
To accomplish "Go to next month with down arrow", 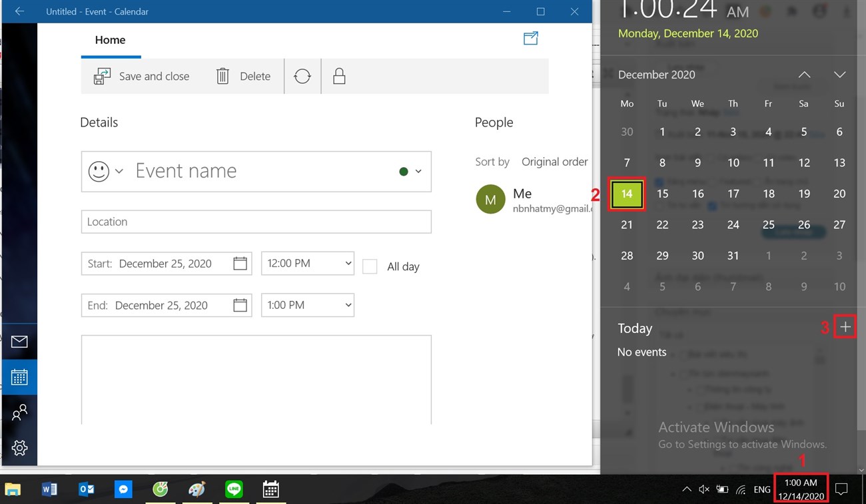I will coord(840,75).
